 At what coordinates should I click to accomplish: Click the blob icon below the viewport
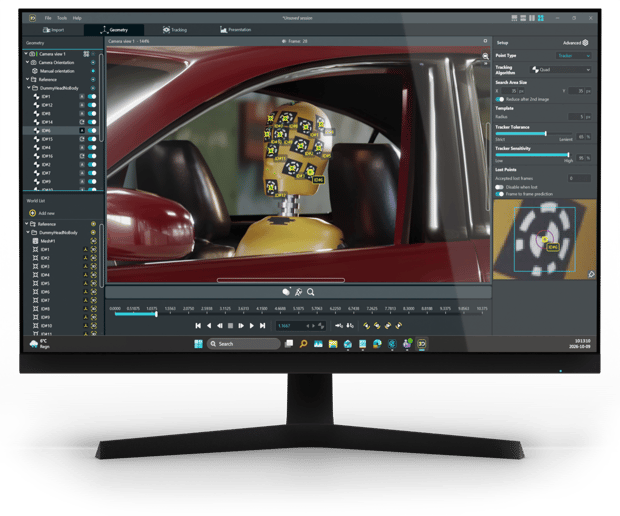pos(286,292)
